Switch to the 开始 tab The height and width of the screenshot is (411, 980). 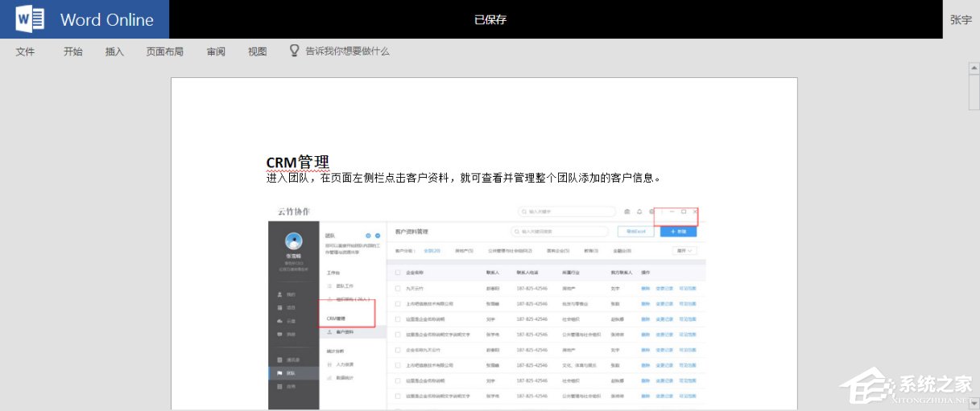pos(73,51)
